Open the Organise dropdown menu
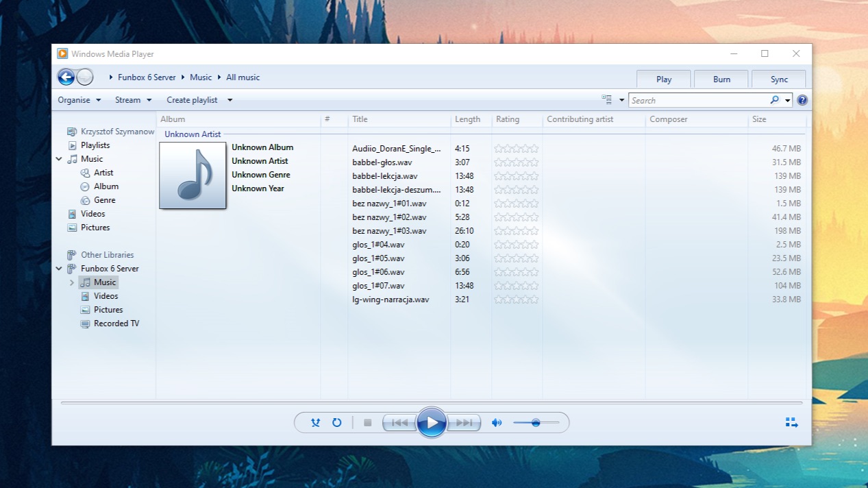The image size is (868, 488). (79, 100)
